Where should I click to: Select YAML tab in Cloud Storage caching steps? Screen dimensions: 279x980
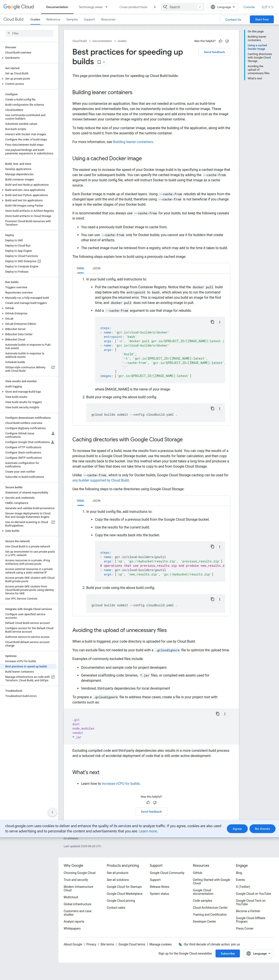tap(81, 501)
